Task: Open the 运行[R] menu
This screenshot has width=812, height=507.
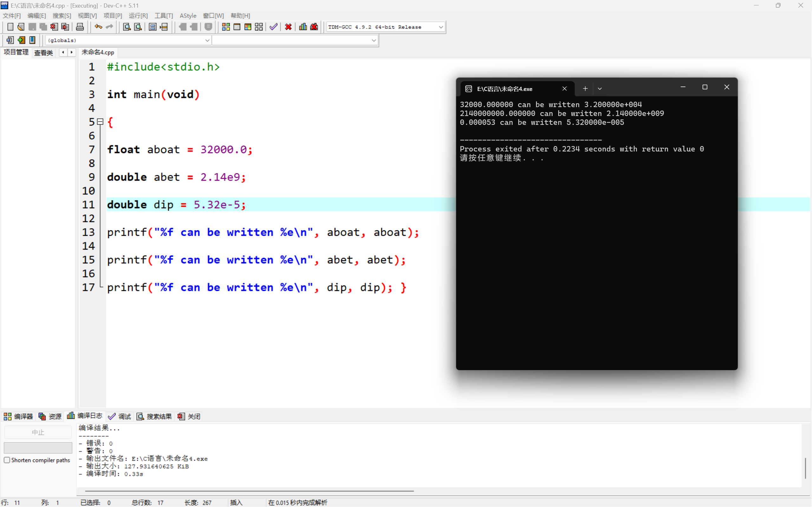Action: pyautogui.click(x=138, y=16)
